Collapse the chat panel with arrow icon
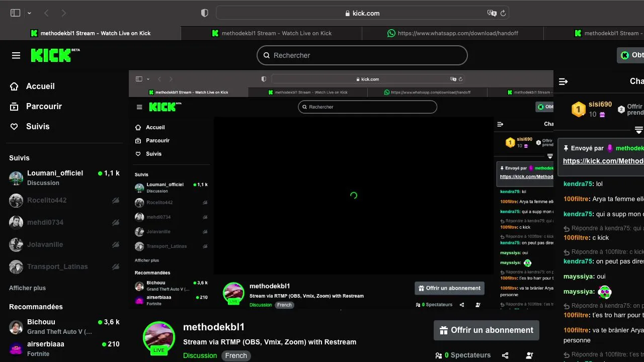The width and height of the screenshot is (644, 362). [563, 81]
